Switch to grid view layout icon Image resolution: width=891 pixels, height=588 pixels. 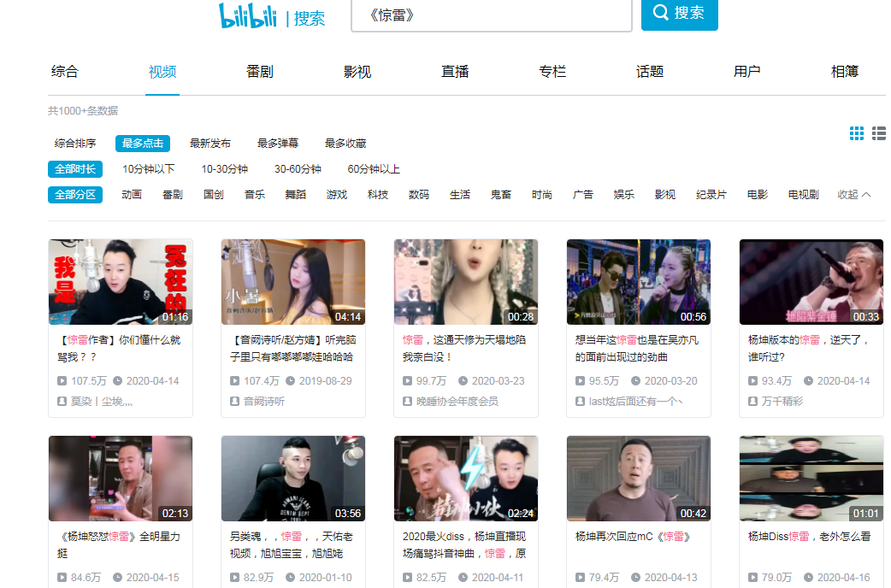pyautogui.click(x=856, y=133)
